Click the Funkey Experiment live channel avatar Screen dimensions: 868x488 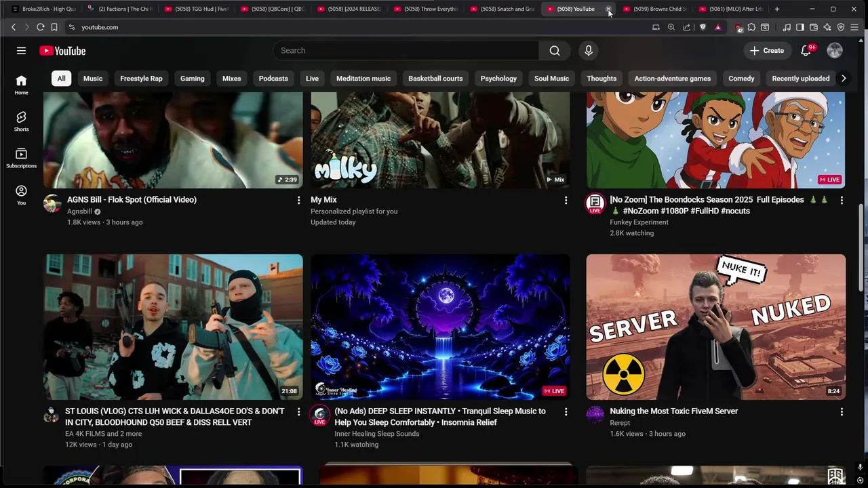[x=595, y=203]
